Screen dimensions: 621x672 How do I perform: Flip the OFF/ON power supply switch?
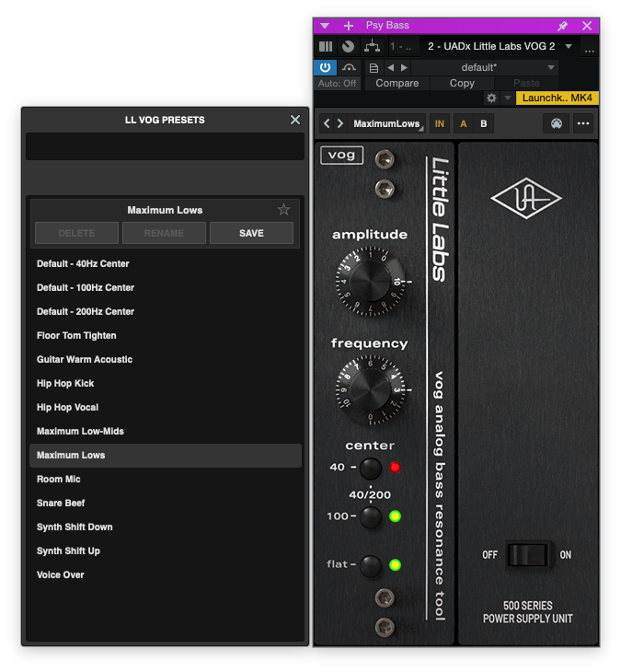tap(528, 554)
